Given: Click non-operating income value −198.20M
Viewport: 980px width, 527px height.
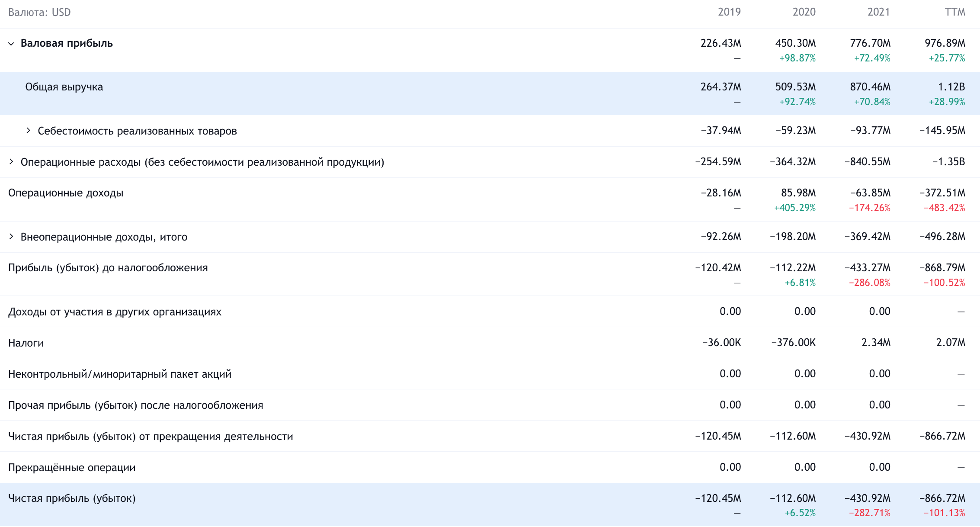Looking at the screenshot, I should [x=793, y=237].
